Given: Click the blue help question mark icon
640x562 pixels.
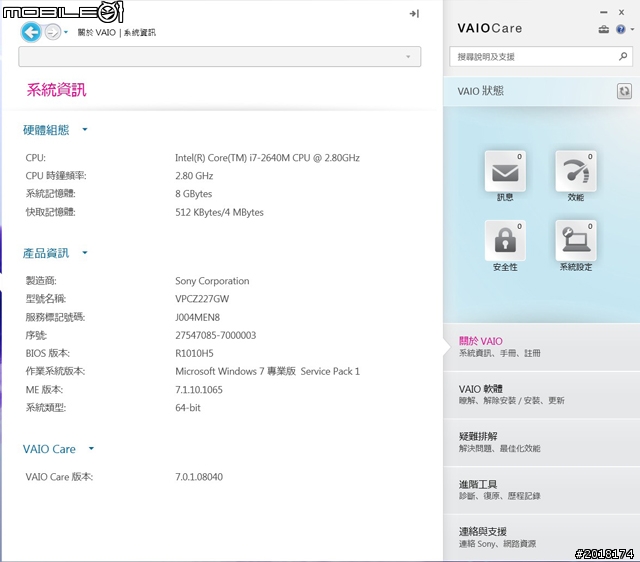Looking at the screenshot, I should tap(621, 29).
